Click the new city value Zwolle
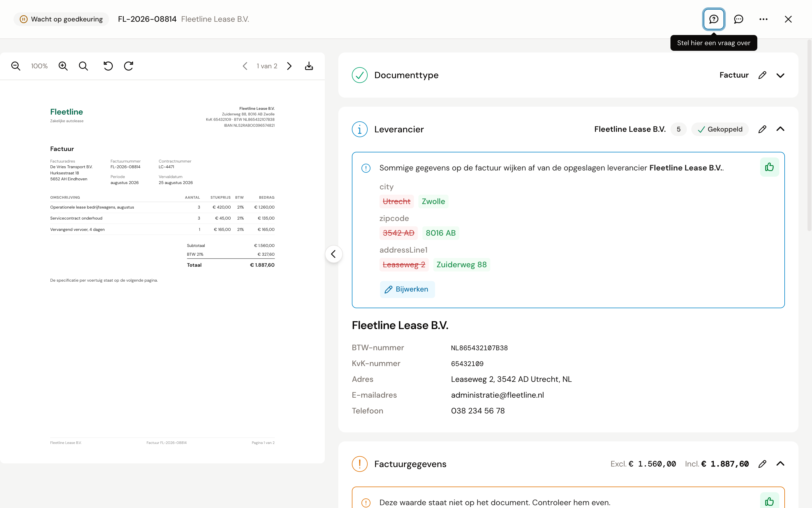The image size is (812, 508). click(433, 202)
